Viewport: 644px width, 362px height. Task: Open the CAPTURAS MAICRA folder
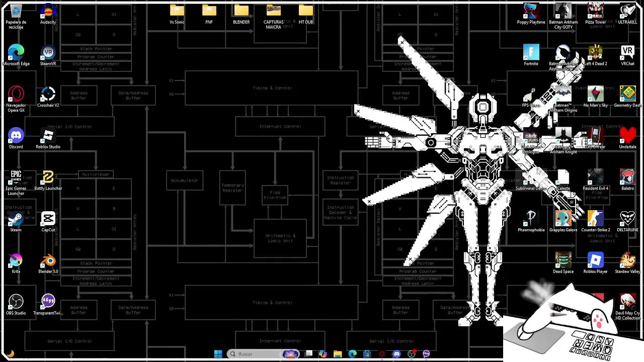[x=274, y=16]
